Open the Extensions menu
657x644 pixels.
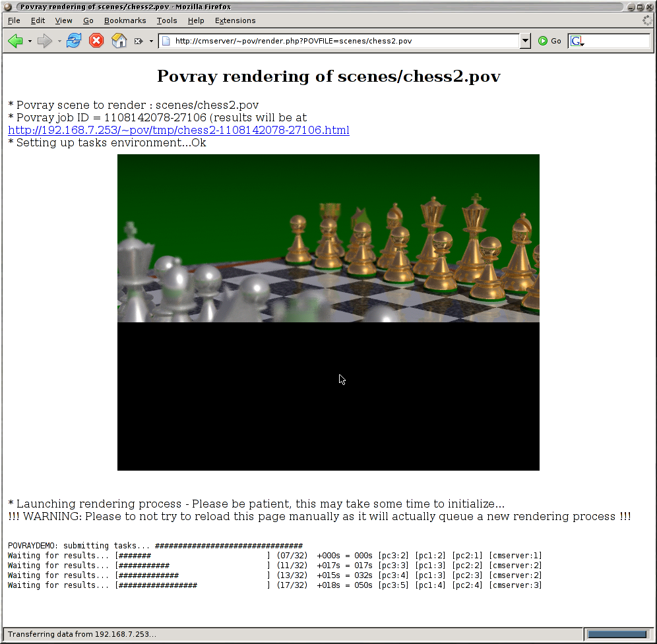pos(235,20)
